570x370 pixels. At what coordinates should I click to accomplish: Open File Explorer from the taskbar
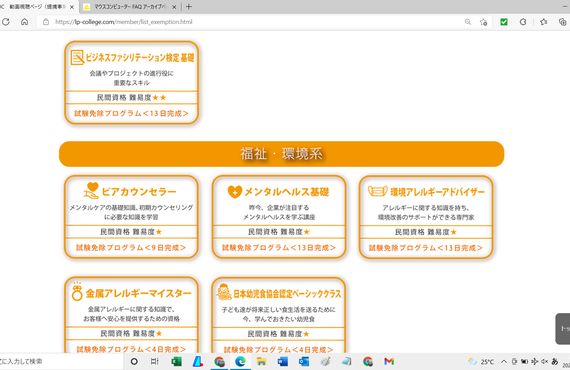261,361
